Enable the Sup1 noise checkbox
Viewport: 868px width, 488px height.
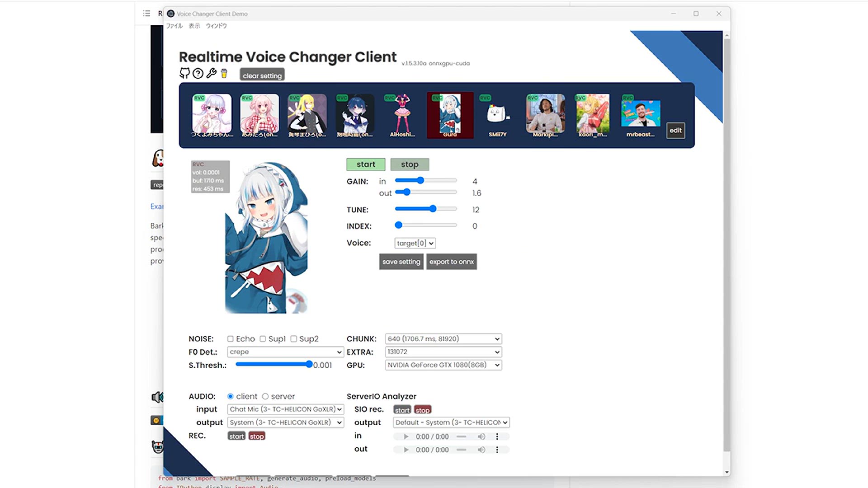tap(263, 339)
